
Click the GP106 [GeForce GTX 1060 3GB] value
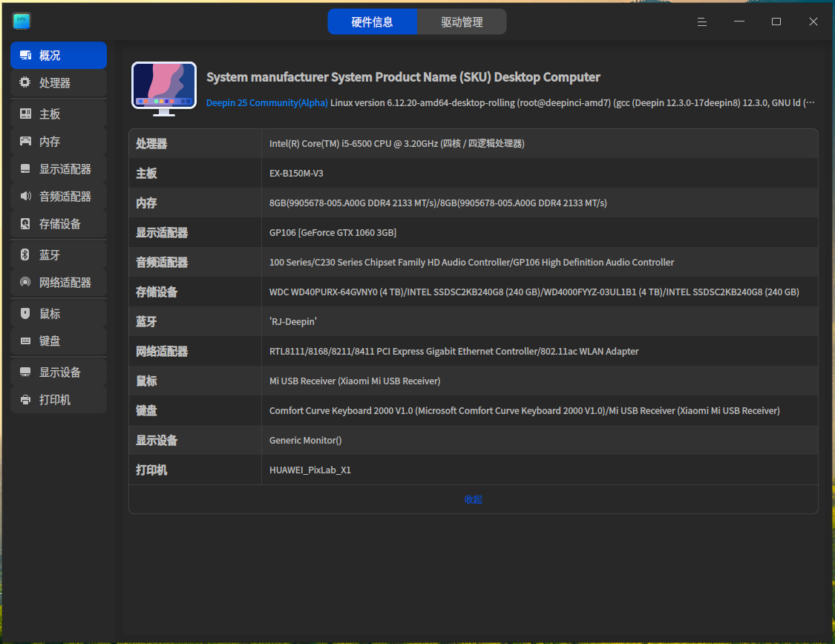coord(333,232)
